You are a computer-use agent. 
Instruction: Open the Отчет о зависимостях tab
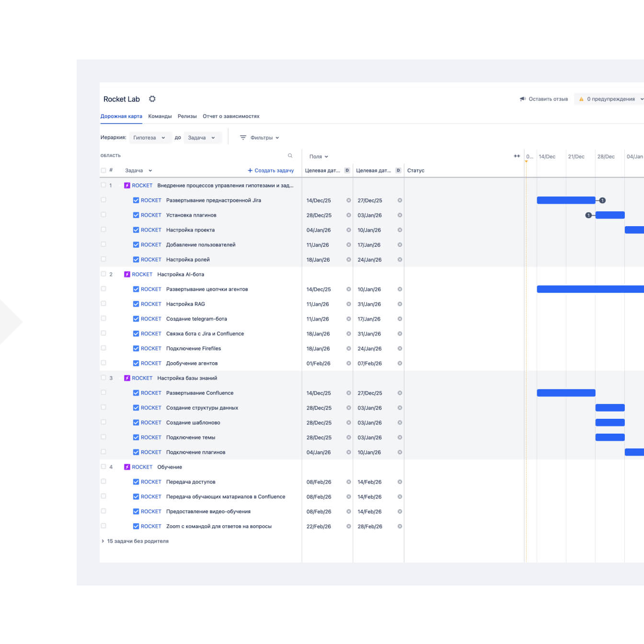230,116
